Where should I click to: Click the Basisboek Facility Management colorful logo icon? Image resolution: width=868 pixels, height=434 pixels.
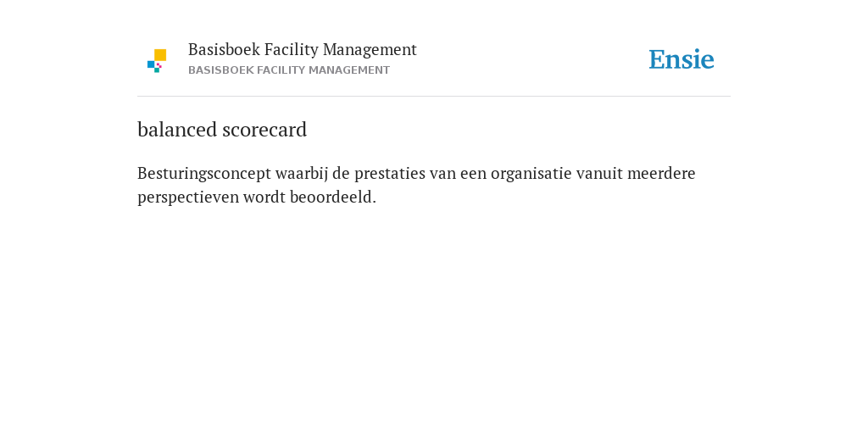click(x=157, y=61)
